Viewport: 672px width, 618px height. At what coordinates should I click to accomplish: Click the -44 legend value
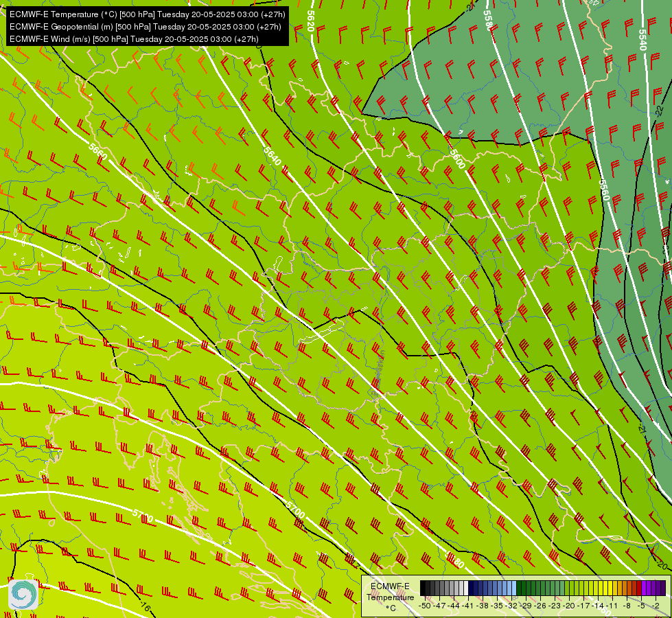pos(454,606)
